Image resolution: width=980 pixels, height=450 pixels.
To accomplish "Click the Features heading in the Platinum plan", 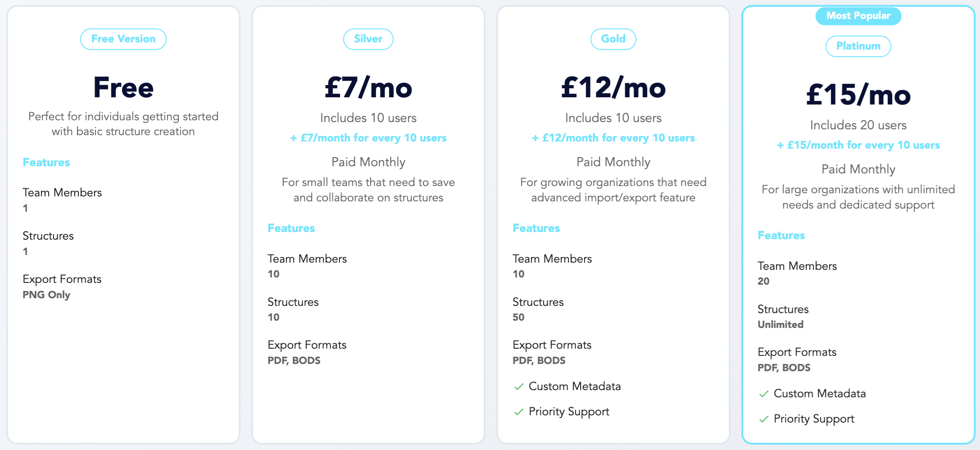I will point(781,236).
